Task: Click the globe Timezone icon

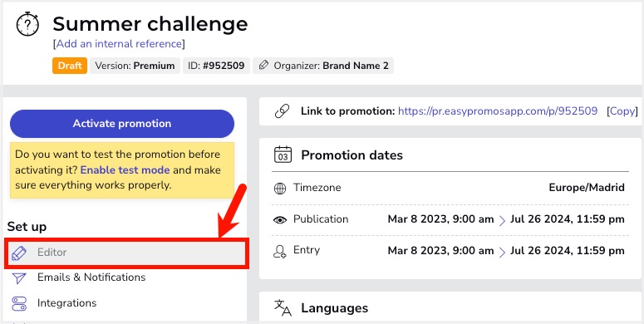Action: 280,189
